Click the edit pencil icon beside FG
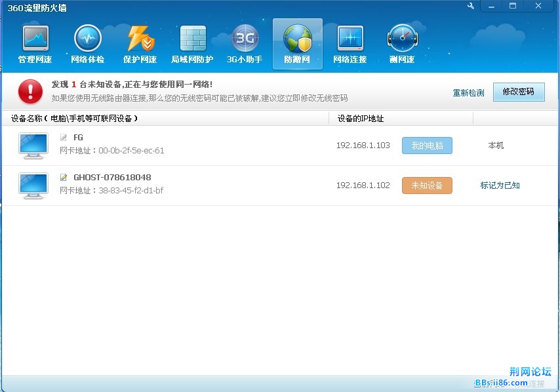This screenshot has height=392, width=560. 64,138
